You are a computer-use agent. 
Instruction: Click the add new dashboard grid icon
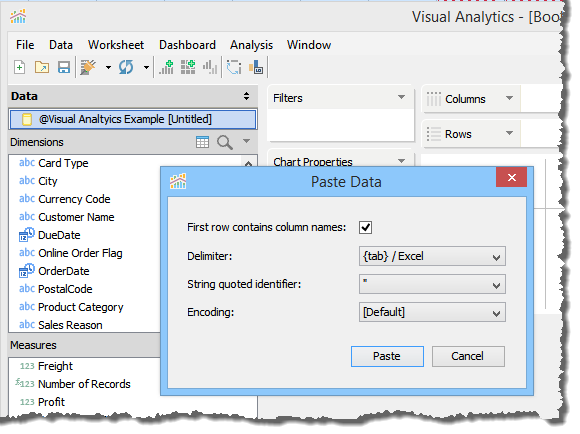[x=188, y=67]
